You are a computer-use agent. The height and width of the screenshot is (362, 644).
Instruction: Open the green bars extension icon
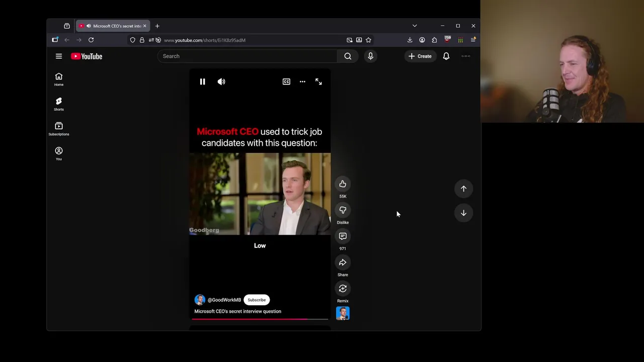[x=460, y=40]
